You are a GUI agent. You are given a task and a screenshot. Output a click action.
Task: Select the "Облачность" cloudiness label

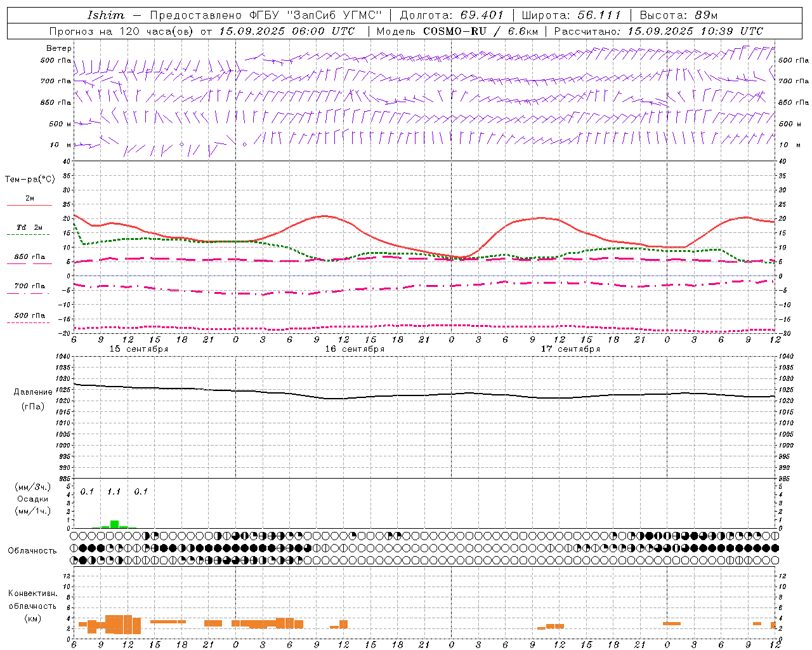tap(32, 551)
